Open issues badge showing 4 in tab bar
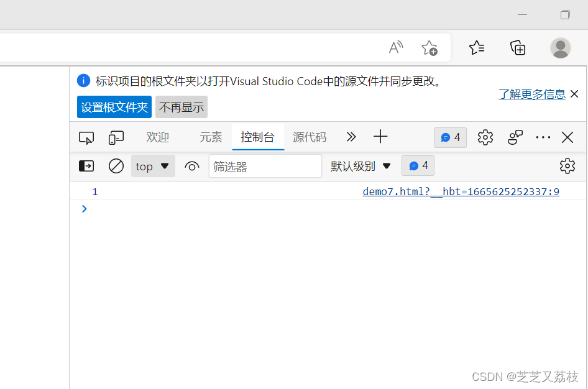The image size is (588, 389). click(x=451, y=137)
